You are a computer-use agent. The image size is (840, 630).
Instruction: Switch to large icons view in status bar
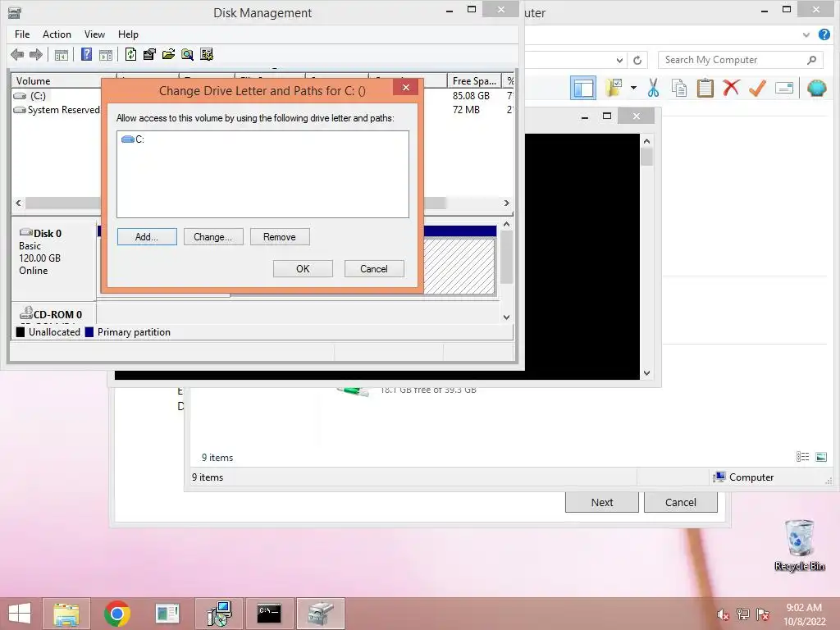(x=820, y=456)
